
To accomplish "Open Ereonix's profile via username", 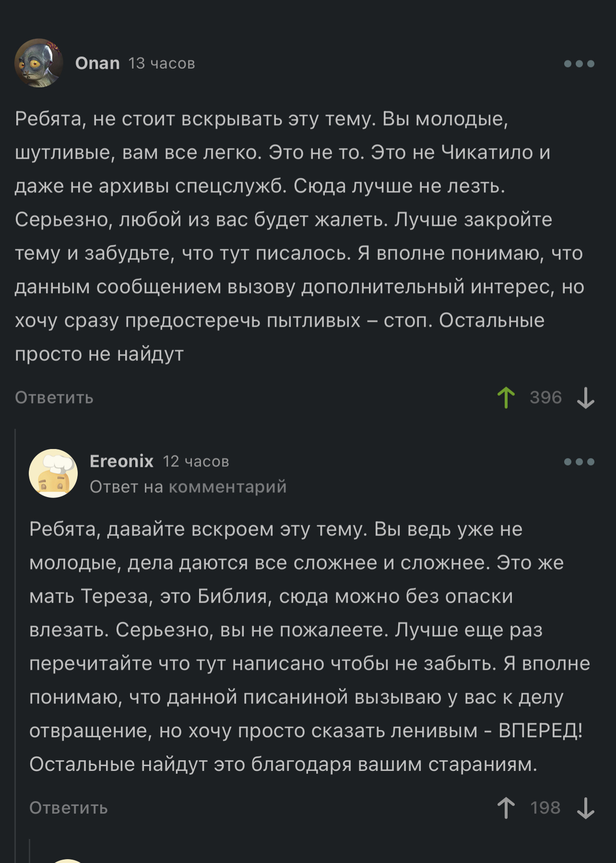I will click(x=121, y=461).
